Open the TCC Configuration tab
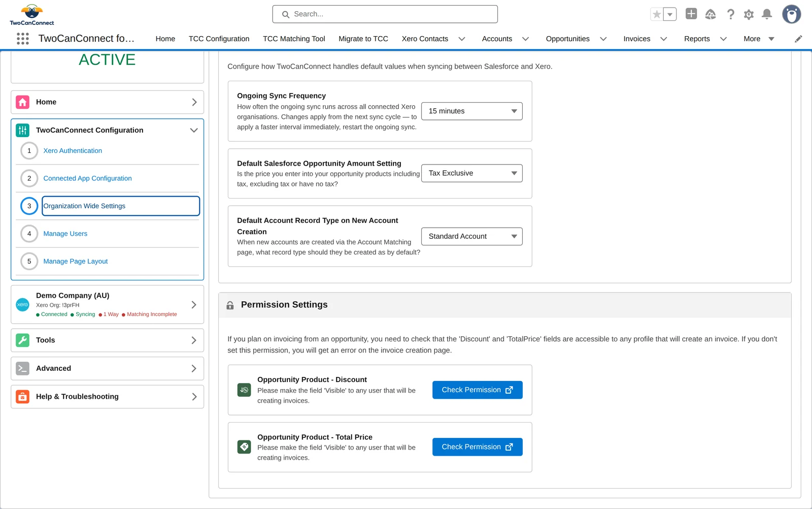The width and height of the screenshot is (812, 509). [x=219, y=39]
